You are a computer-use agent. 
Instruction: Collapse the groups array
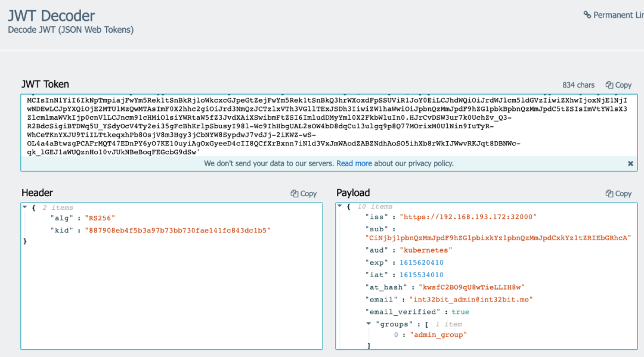[369, 324]
